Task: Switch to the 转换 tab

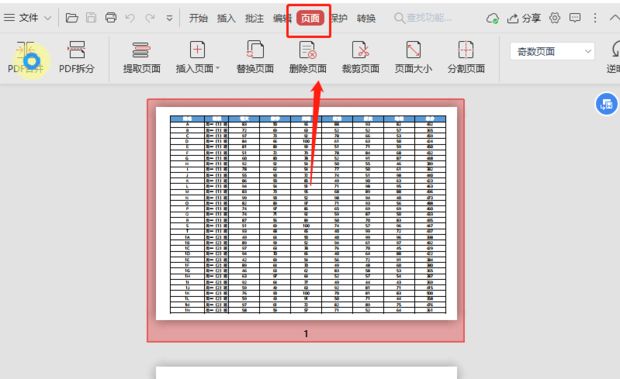Action: click(x=366, y=18)
